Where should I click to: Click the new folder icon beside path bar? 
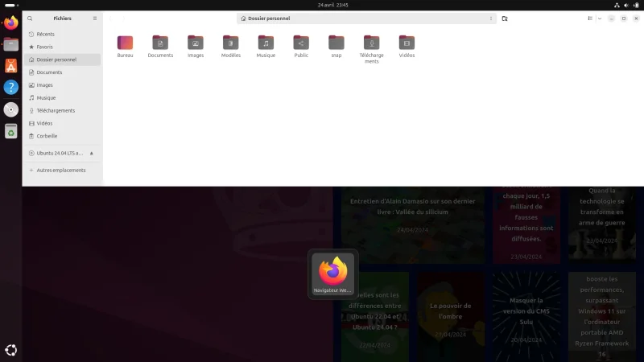tap(505, 19)
